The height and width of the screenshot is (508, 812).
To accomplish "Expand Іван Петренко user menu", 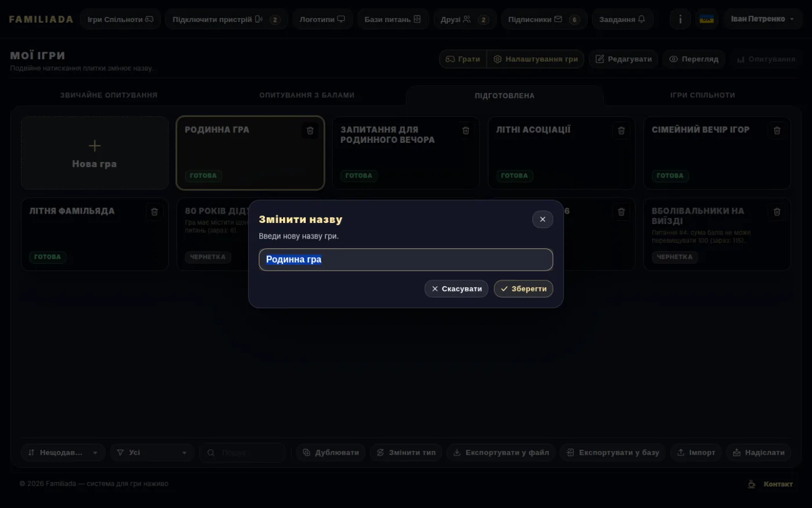I will [763, 19].
